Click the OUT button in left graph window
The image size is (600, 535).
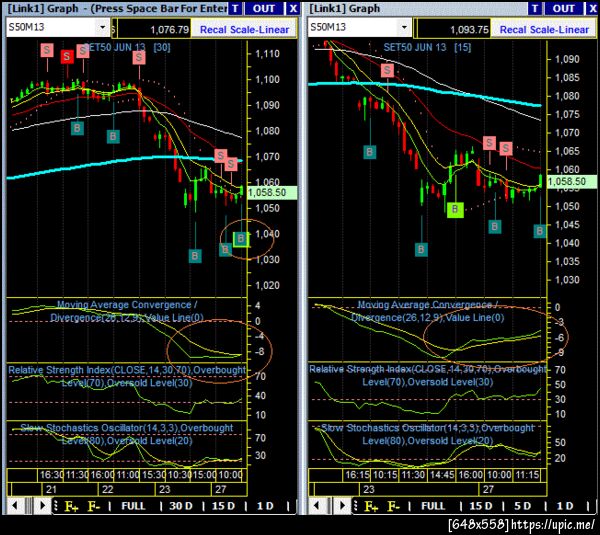point(263,8)
